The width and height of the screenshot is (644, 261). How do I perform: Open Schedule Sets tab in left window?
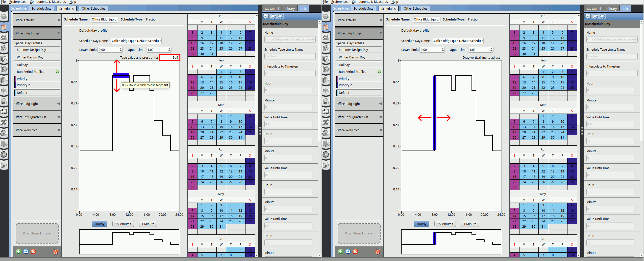[41, 8]
